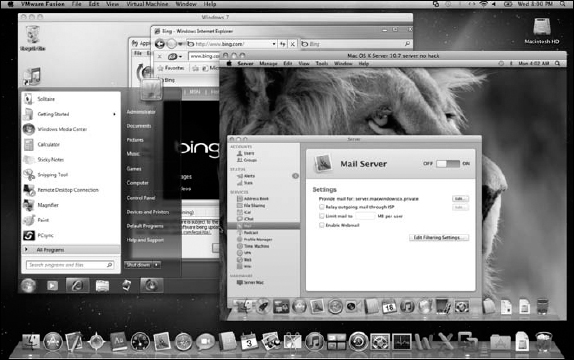Open the Server app menu in VM

pos(245,63)
